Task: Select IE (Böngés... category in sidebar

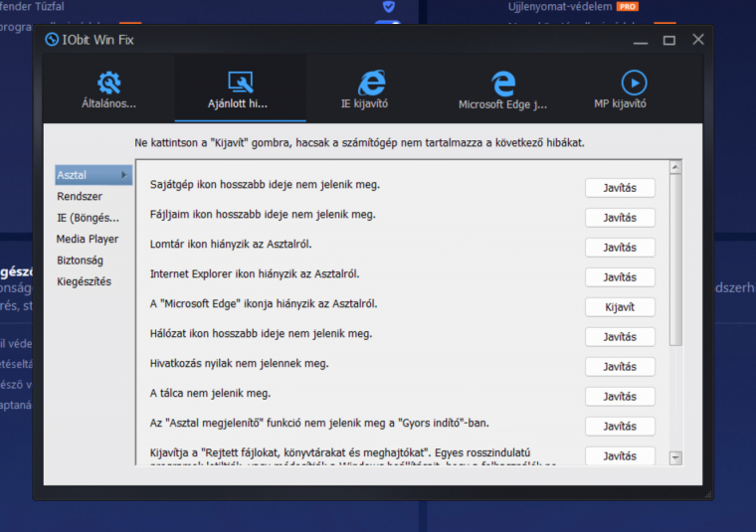Action: coord(88,218)
